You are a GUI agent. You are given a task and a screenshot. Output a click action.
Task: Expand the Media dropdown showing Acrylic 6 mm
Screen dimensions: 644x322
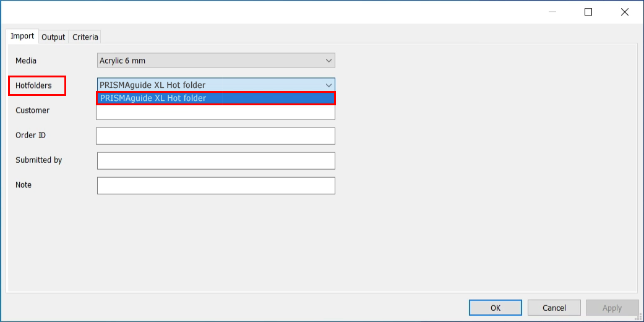[x=216, y=61]
